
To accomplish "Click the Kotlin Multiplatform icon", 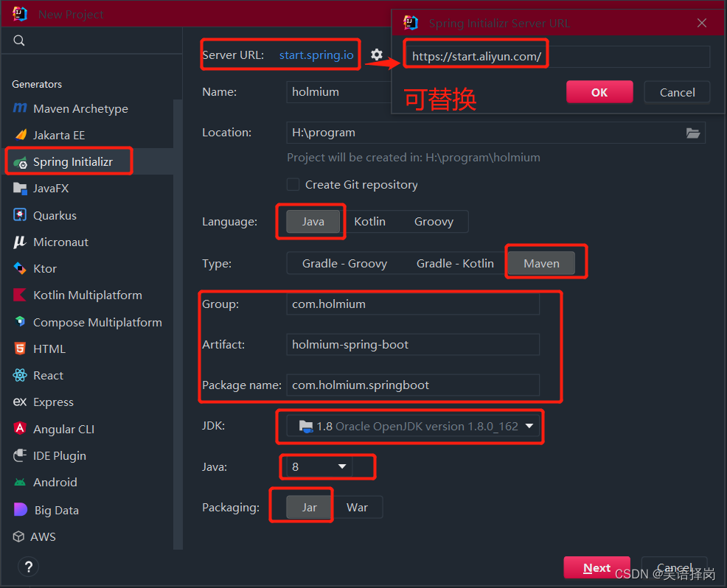I will coord(19,295).
